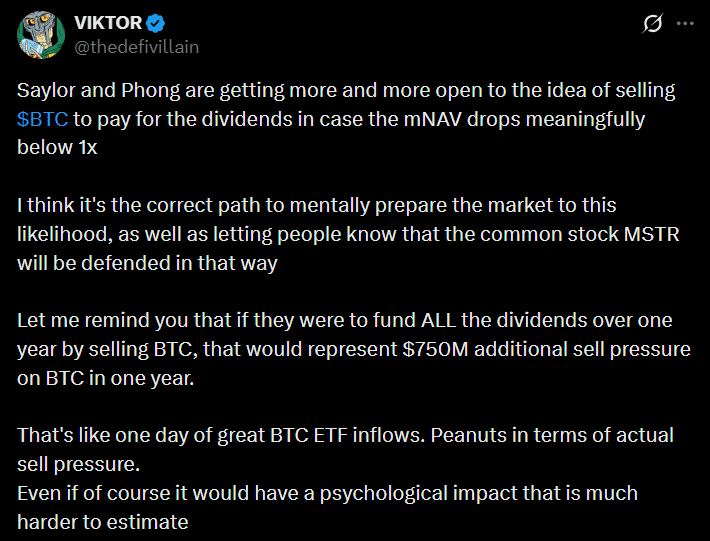
Task: Click the Grok icon beside the post menu
Action: click(653, 23)
